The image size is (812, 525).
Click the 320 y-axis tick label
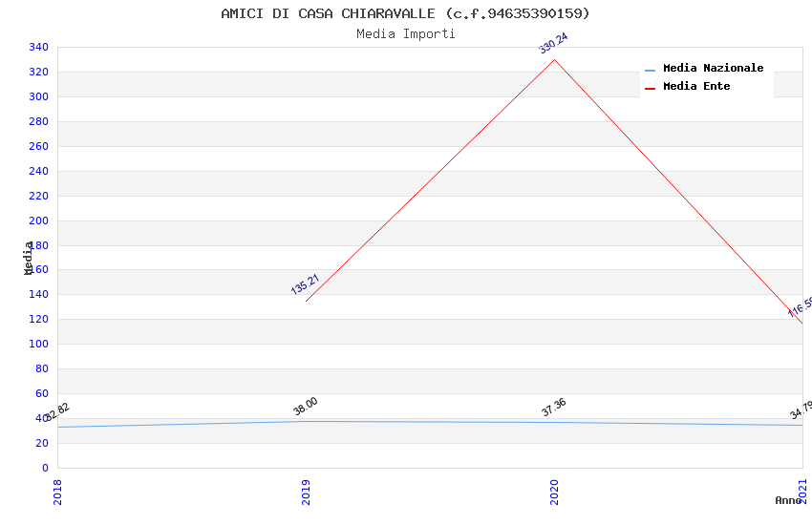[39, 72]
